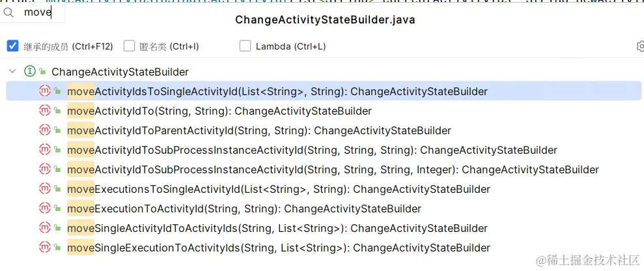Screen dimensions: 644x271
Task: Select moveSingleActivityIdToActivityIds method
Action: click(277, 229)
